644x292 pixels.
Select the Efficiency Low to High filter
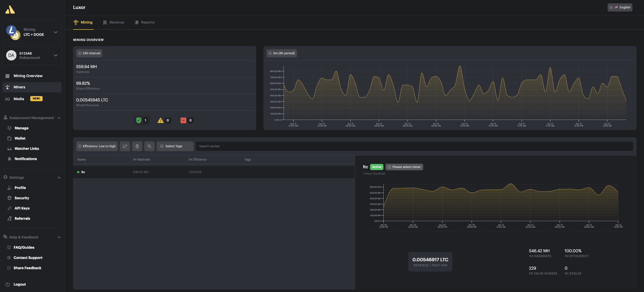point(97,146)
